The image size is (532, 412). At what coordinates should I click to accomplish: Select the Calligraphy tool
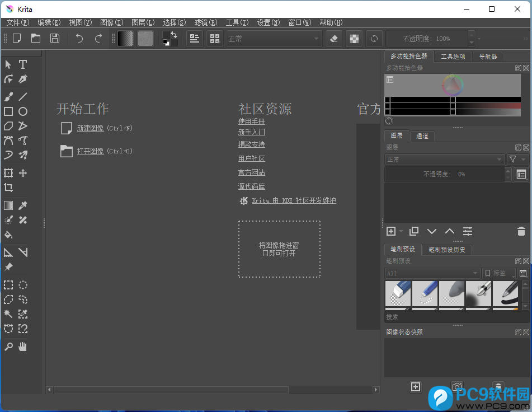point(23,79)
